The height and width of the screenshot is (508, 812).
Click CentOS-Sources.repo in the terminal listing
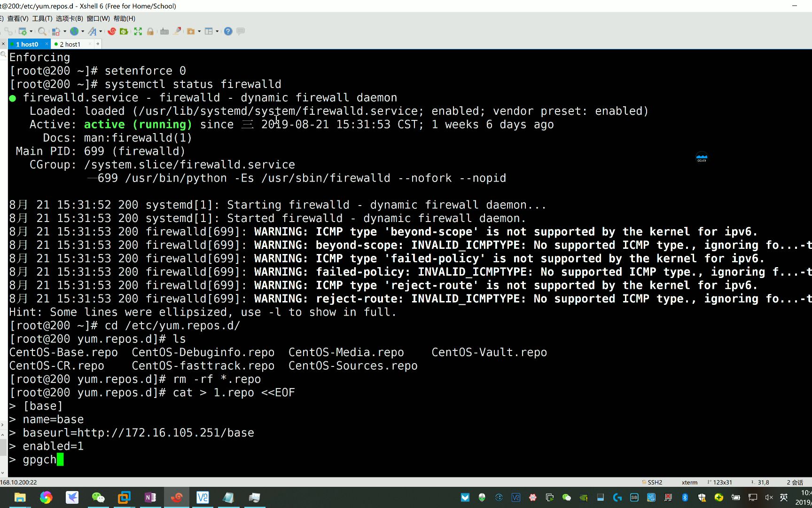(x=353, y=366)
